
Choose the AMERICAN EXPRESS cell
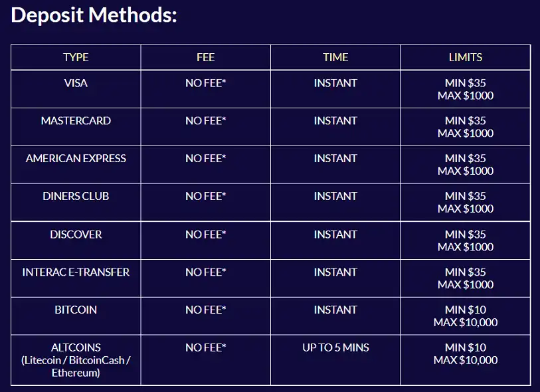(x=76, y=159)
